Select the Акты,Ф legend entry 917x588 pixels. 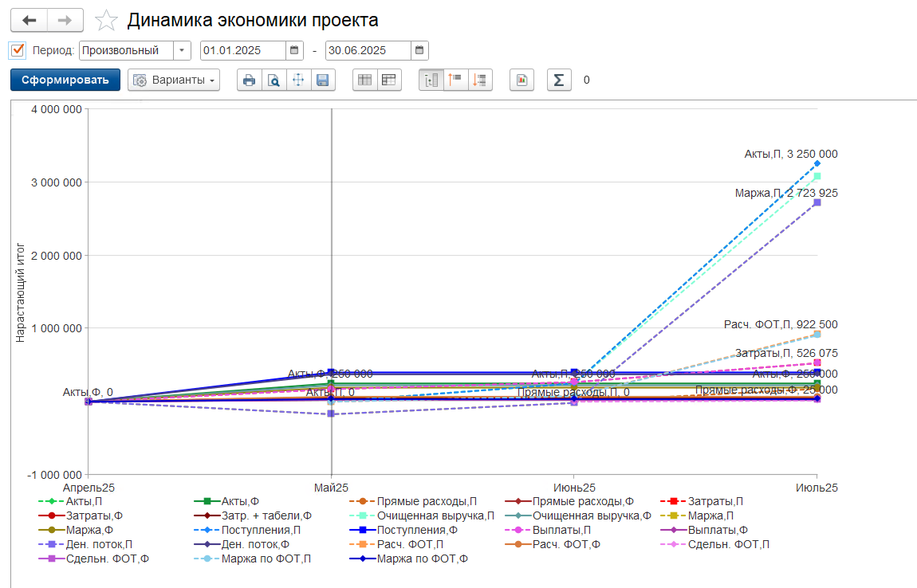226,501
